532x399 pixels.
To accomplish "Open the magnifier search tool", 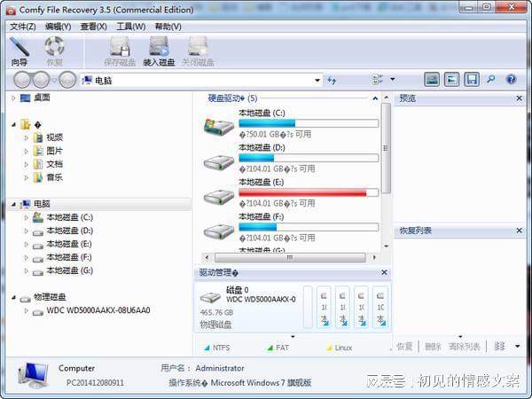I will coord(491,80).
